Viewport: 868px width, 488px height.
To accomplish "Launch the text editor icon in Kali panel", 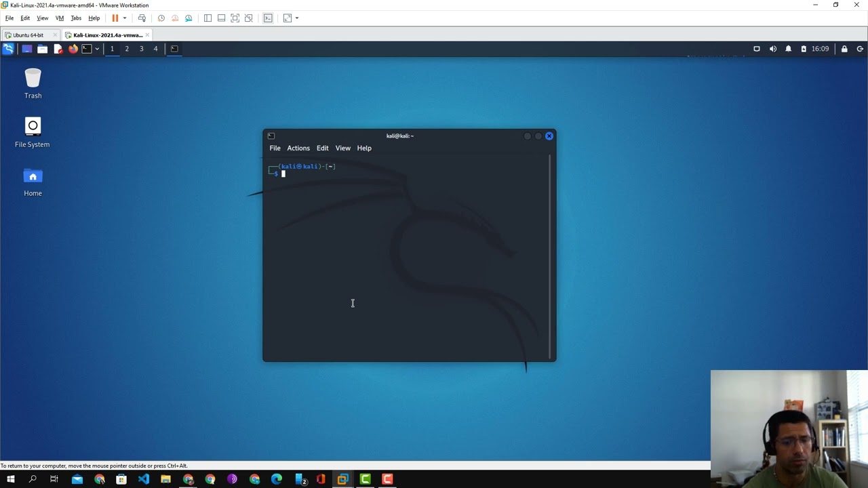I will 58,49.
